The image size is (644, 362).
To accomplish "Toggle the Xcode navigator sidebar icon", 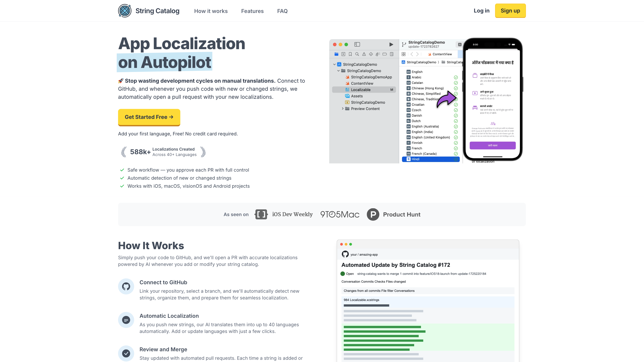I will 357,44.
